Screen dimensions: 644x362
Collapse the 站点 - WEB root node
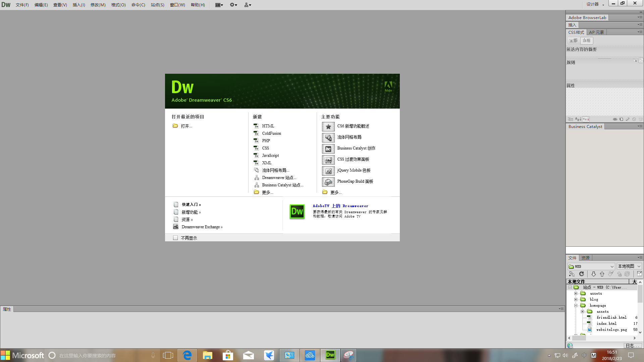[570, 287]
